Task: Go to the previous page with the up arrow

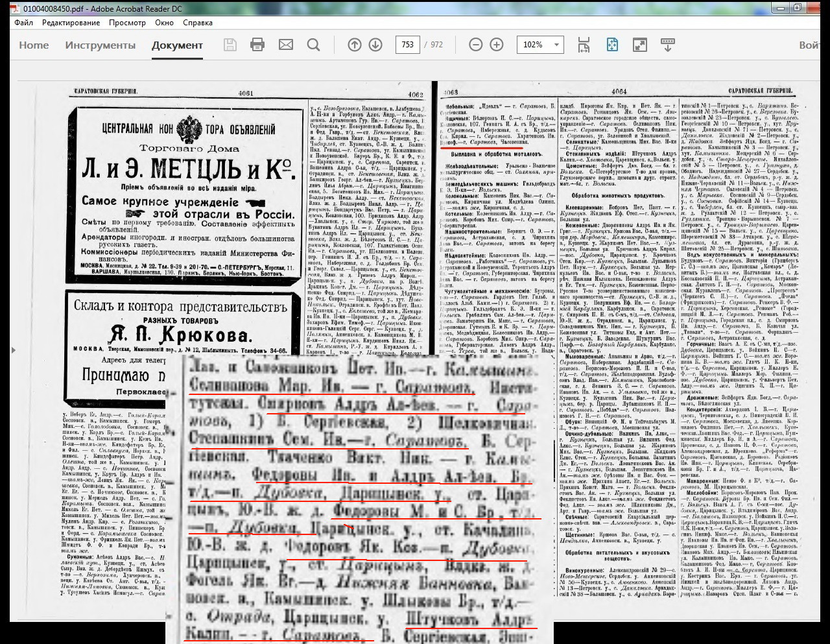Action: tap(355, 45)
